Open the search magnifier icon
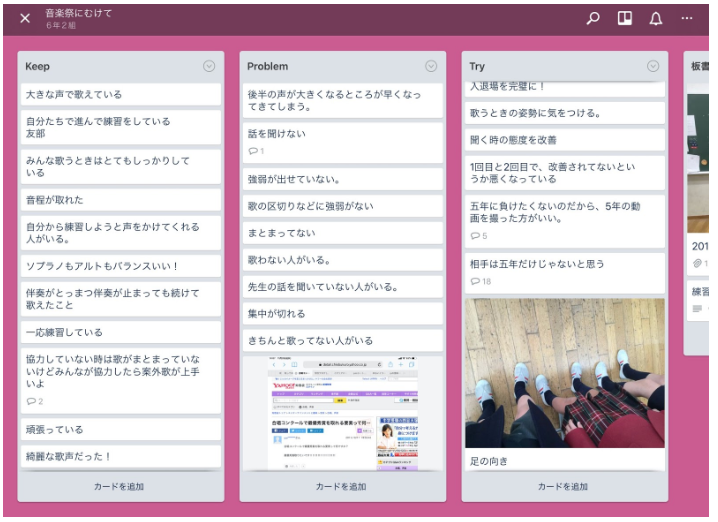Viewport: 718px width, 522px height. [x=593, y=18]
